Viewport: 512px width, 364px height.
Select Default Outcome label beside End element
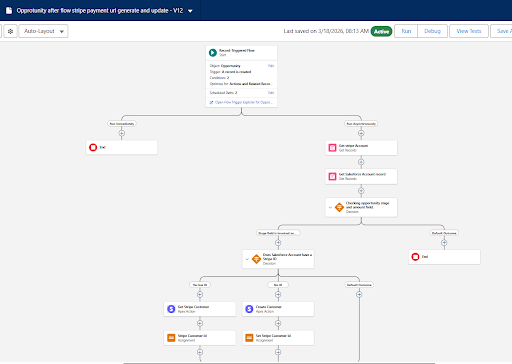[x=444, y=233]
